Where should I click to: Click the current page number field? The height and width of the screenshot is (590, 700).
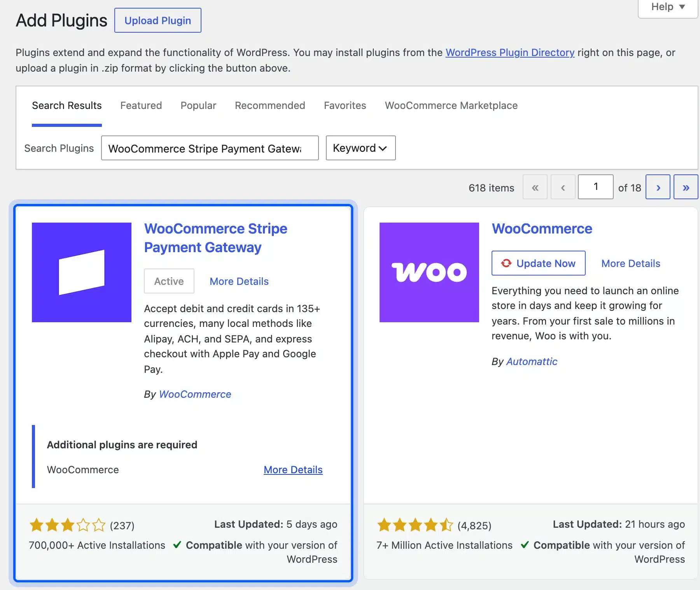pos(595,187)
